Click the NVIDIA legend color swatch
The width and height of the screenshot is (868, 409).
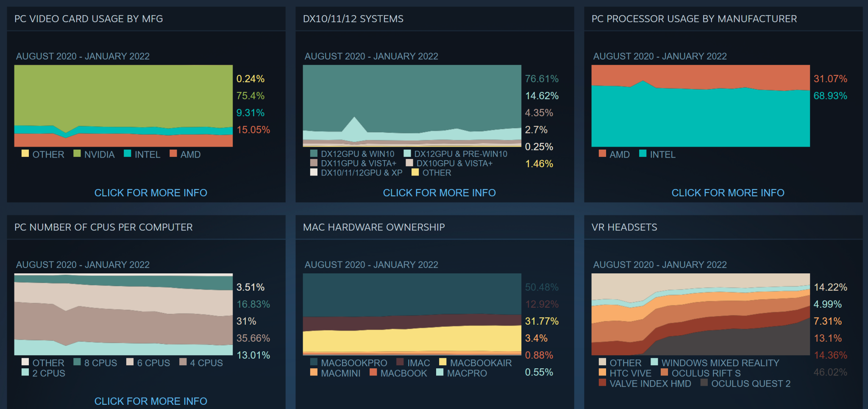pos(77,153)
